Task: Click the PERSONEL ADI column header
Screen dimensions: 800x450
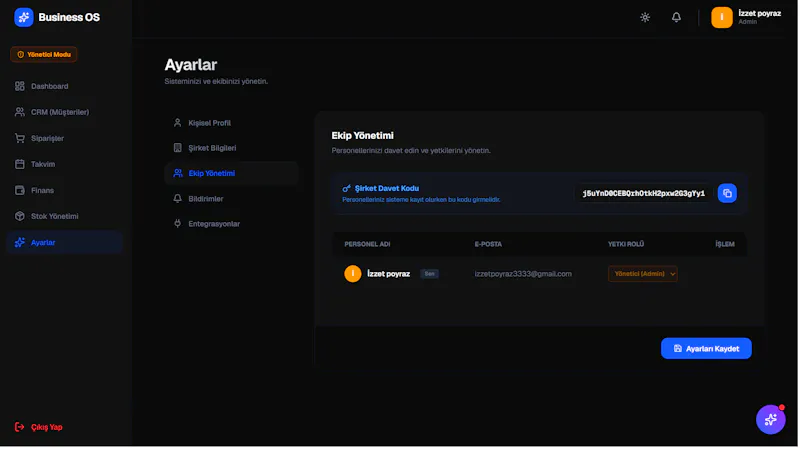Action: (368, 244)
